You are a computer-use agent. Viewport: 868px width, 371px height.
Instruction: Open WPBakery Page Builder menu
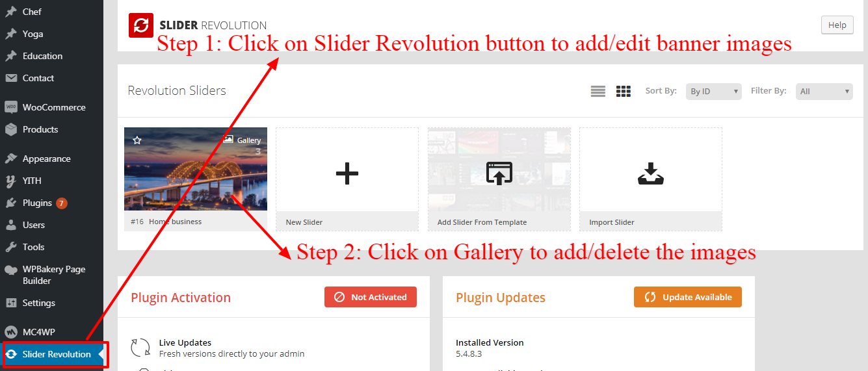(52, 275)
